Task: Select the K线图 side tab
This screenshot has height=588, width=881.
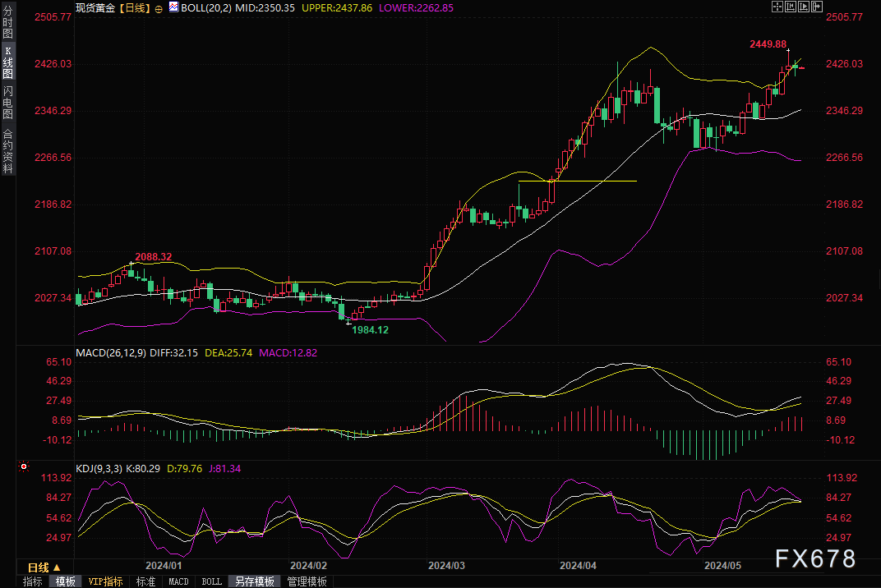Action: click(x=7, y=62)
